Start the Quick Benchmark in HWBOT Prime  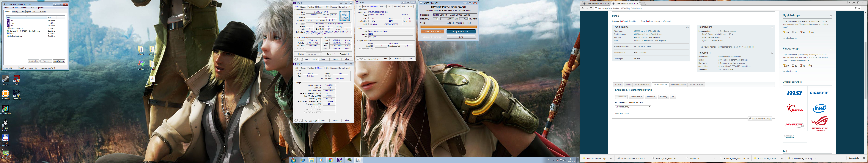point(432,31)
